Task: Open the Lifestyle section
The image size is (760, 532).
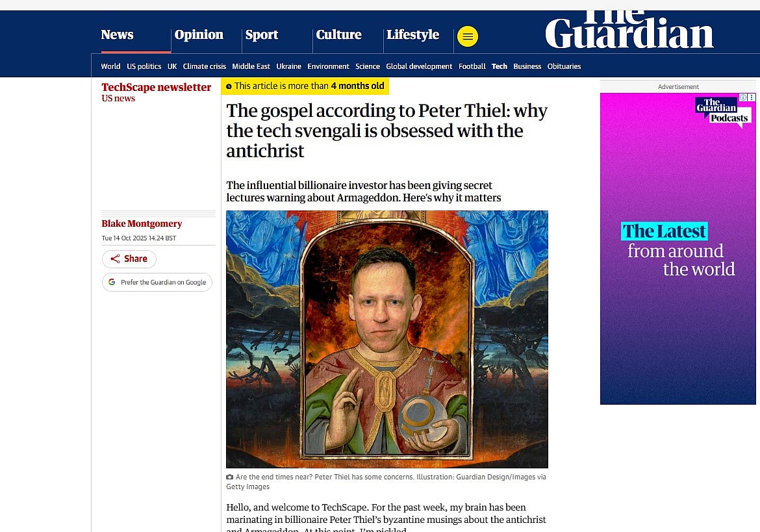Action: pos(413,34)
